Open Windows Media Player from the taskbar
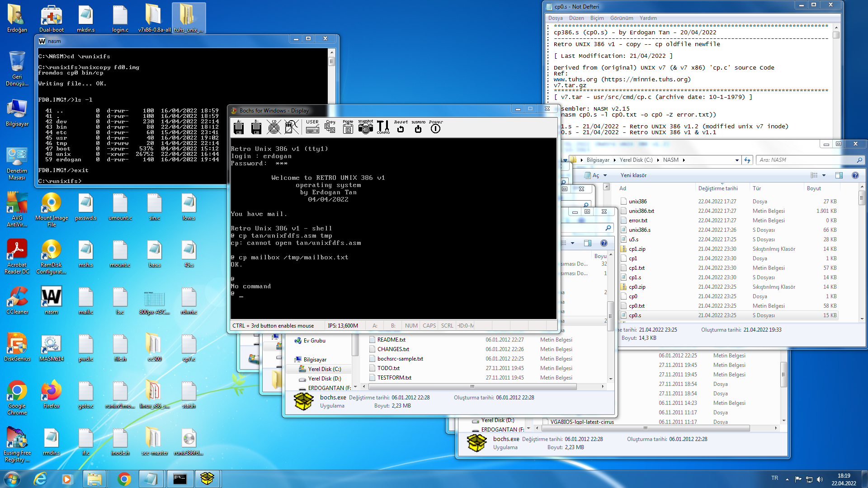This screenshot has height=488, width=868. coord(67,479)
